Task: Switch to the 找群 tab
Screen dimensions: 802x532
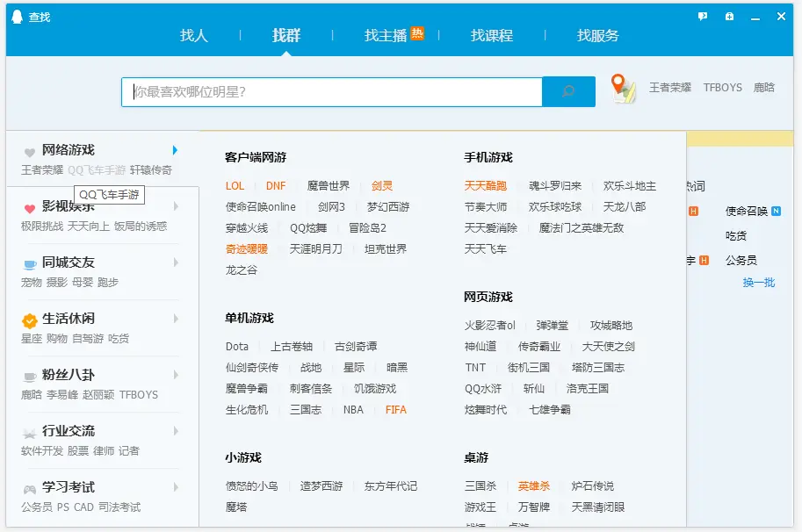Action: point(286,35)
